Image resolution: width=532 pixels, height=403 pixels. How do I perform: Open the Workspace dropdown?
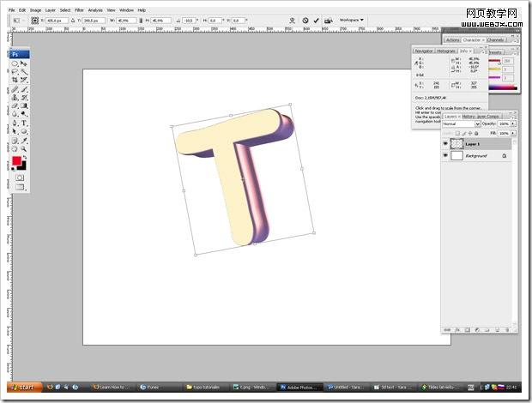352,20
